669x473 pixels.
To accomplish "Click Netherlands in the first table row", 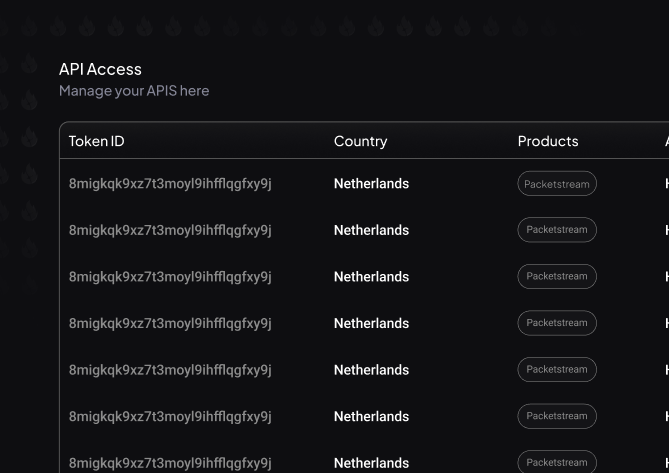I will [371, 184].
